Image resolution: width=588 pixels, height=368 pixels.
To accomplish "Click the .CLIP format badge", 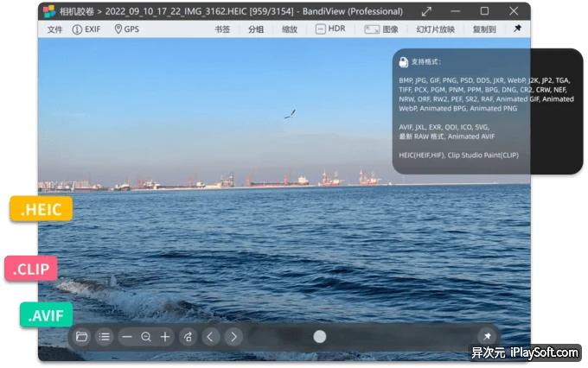I will (x=31, y=269).
